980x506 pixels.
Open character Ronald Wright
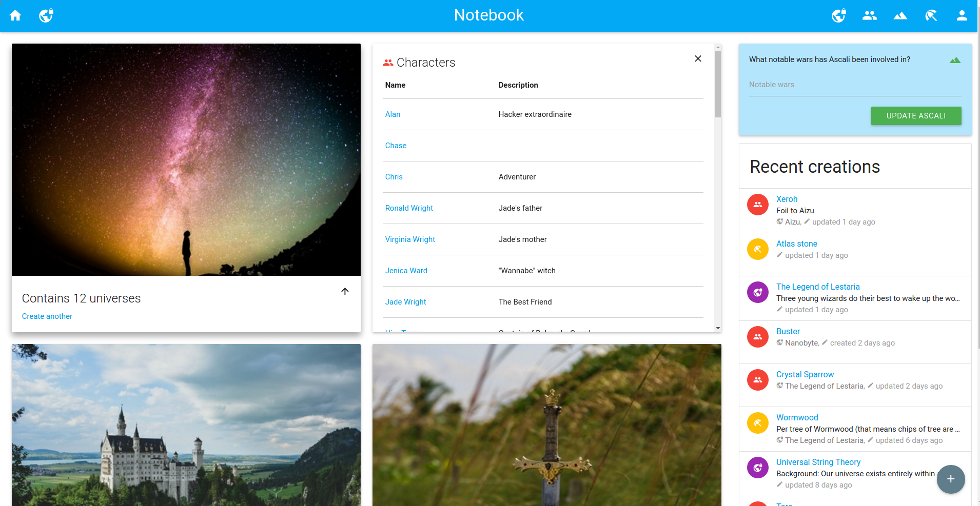click(x=409, y=208)
